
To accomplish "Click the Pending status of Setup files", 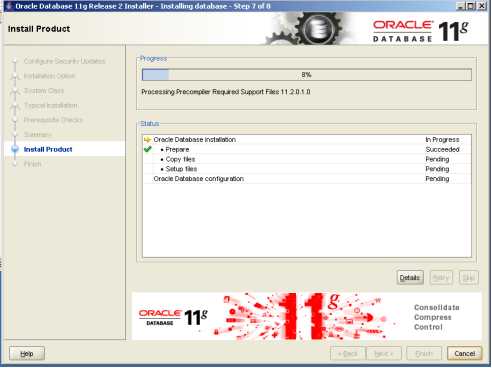I will point(437,169).
